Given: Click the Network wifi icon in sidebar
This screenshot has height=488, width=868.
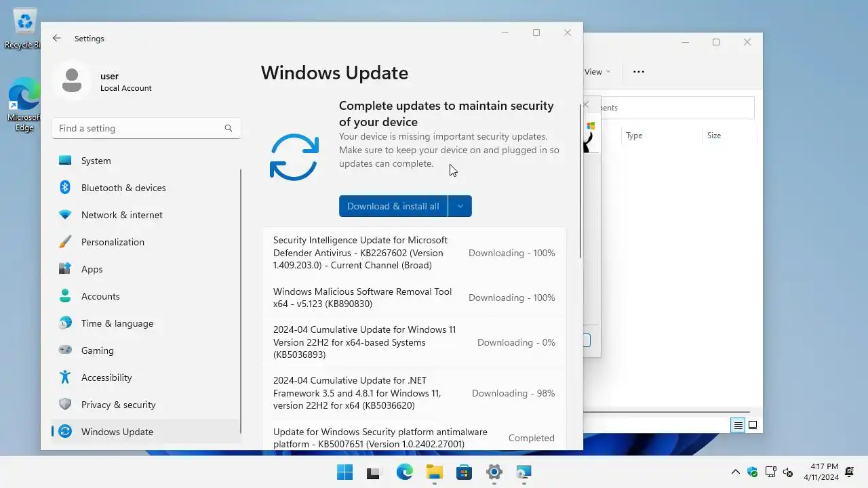Looking at the screenshot, I should 65,215.
